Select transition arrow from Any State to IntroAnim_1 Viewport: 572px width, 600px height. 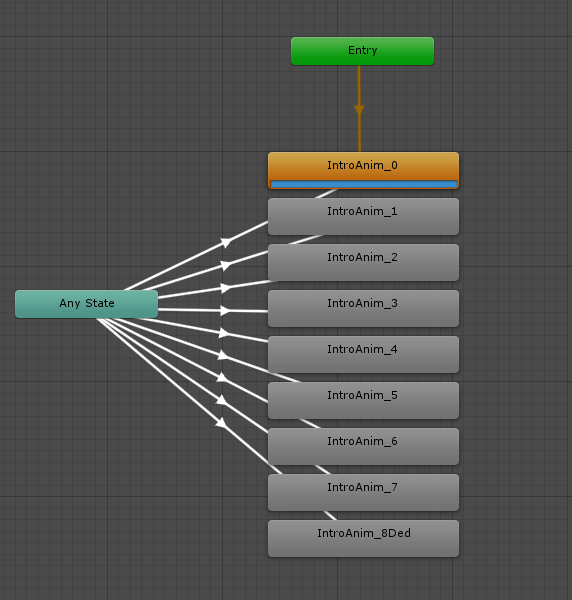click(226, 265)
